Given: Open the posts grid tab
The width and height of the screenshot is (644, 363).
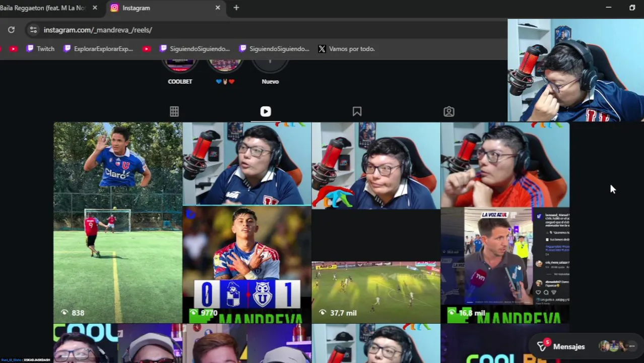Looking at the screenshot, I should click(174, 111).
